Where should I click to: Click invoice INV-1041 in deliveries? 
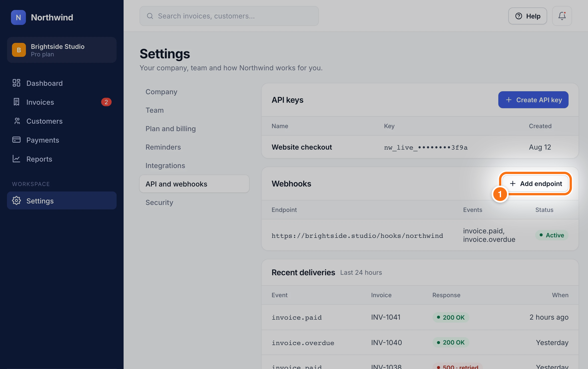tap(386, 317)
